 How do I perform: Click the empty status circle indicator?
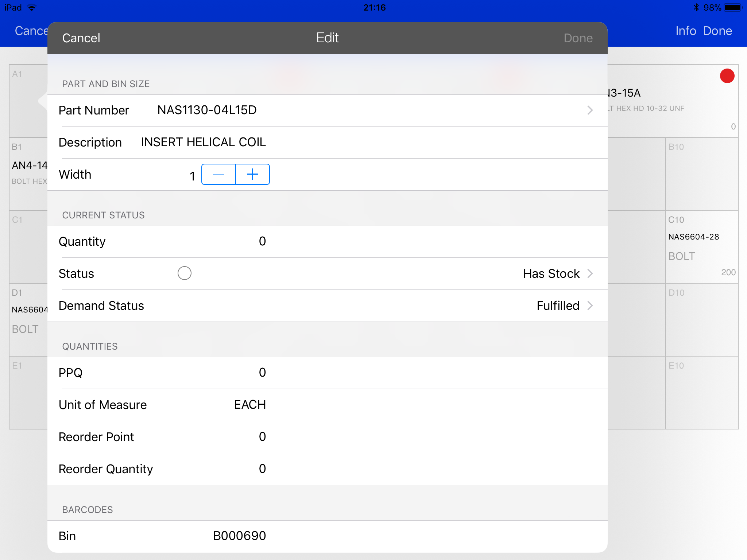click(184, 273)
